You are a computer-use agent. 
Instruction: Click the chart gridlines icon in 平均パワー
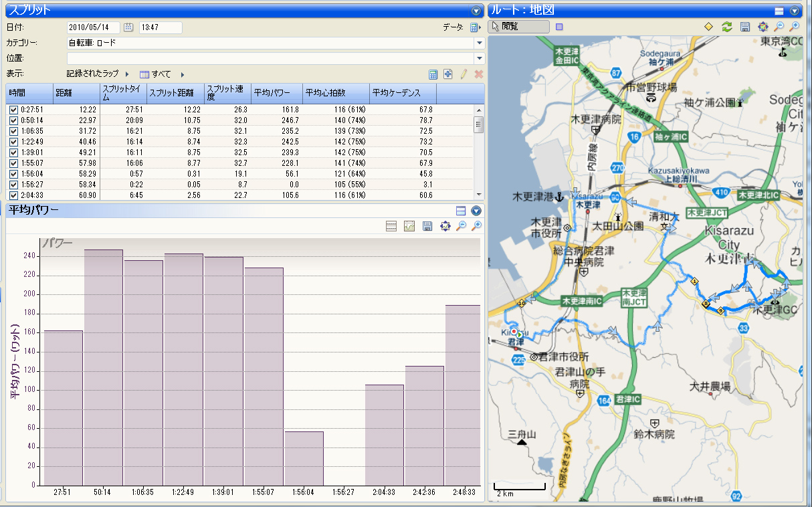(391, 227)
